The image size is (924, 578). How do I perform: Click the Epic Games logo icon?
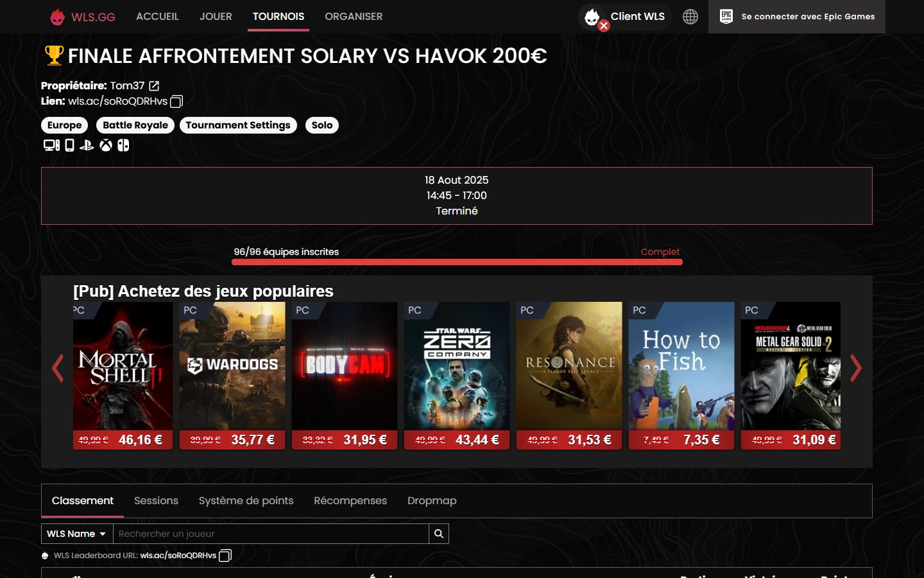tap(726, 16)
